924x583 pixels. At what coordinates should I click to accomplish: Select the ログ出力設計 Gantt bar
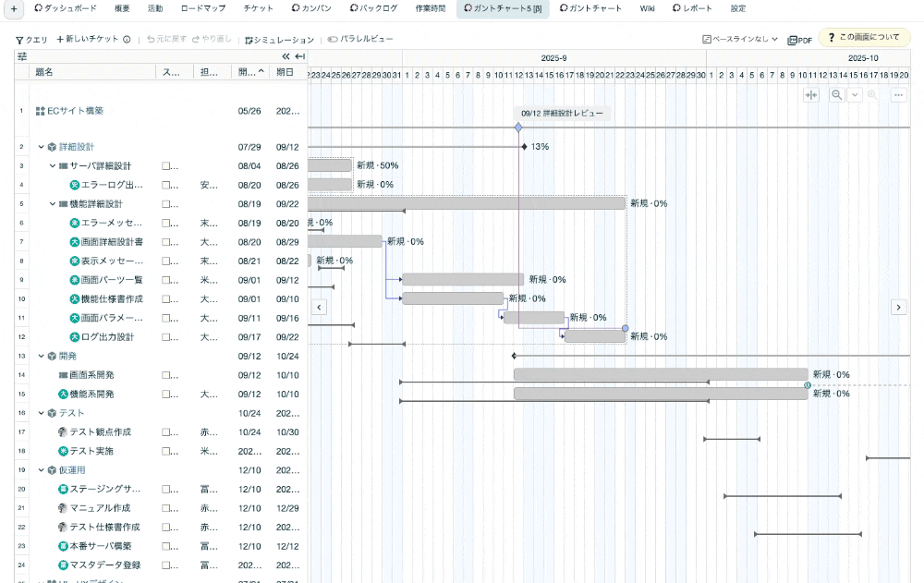pyautogui.click(x=594, y=336)
